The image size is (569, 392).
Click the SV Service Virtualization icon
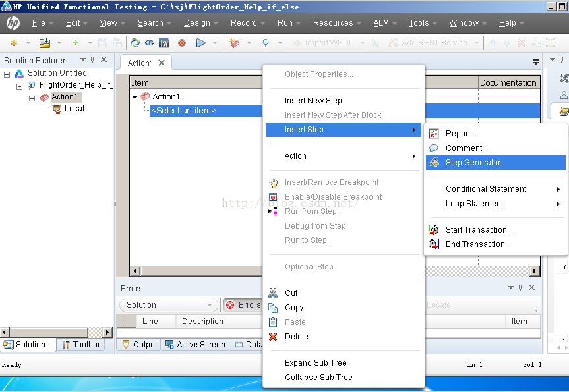pyautogui.click(x=164, y=43)
